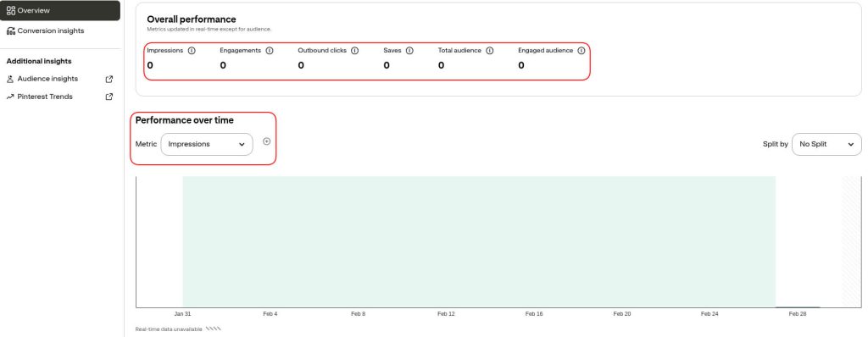Open the Split by No Split dropdown
Screen dimensions: 868x337
[x=826, y=145]
